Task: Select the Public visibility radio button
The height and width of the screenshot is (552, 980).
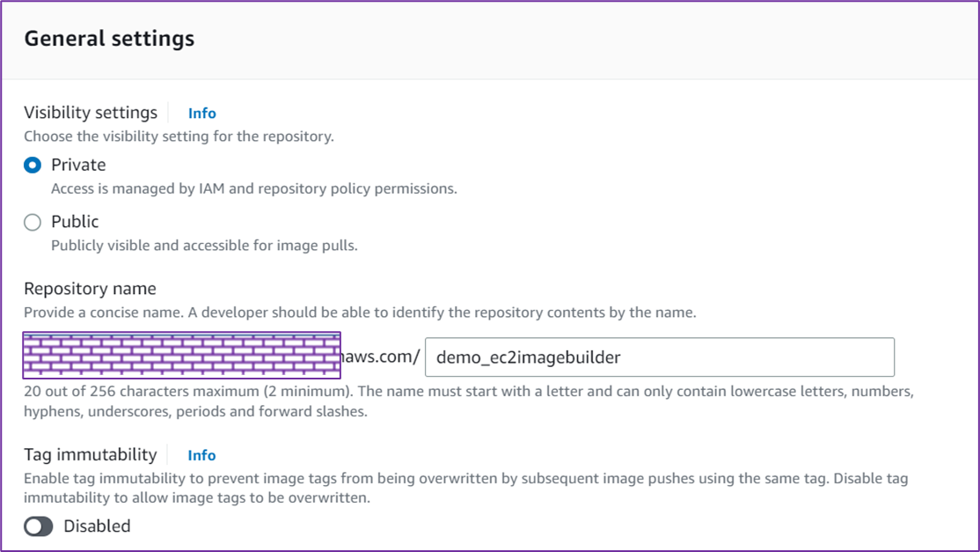Action: [33, 222]
